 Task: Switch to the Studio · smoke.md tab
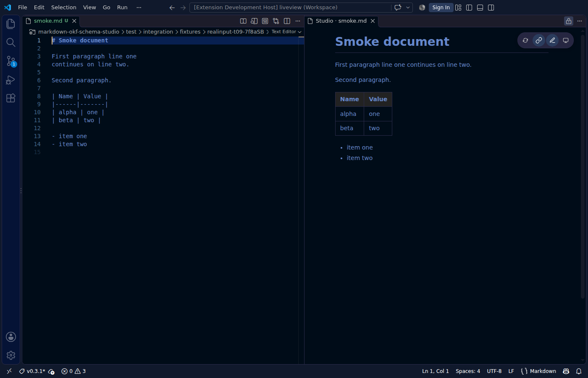pos(341,21)
